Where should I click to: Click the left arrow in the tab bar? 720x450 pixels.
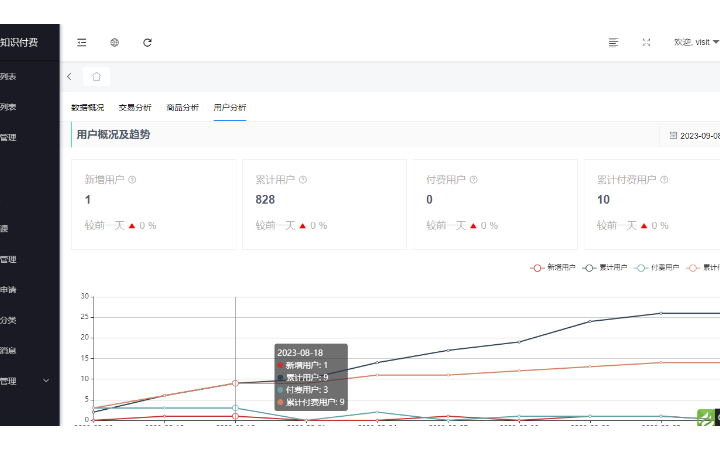pos(69,77)
